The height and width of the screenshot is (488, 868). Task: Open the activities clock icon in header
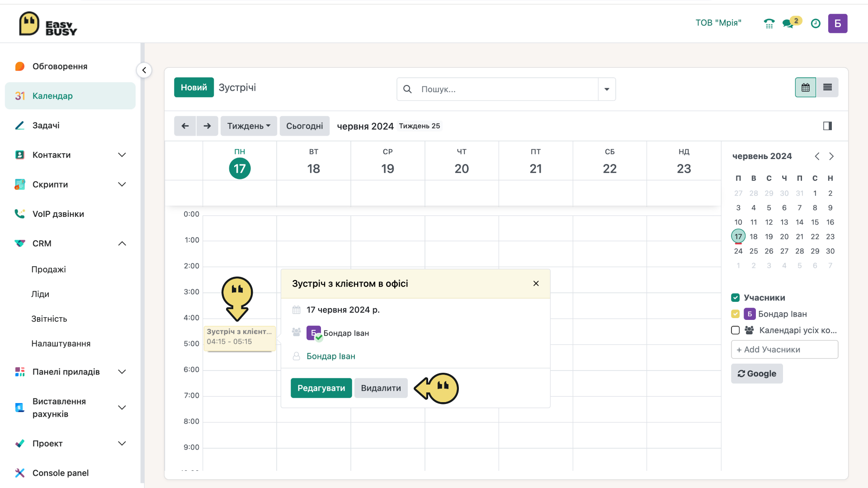[x=816, y=23]
